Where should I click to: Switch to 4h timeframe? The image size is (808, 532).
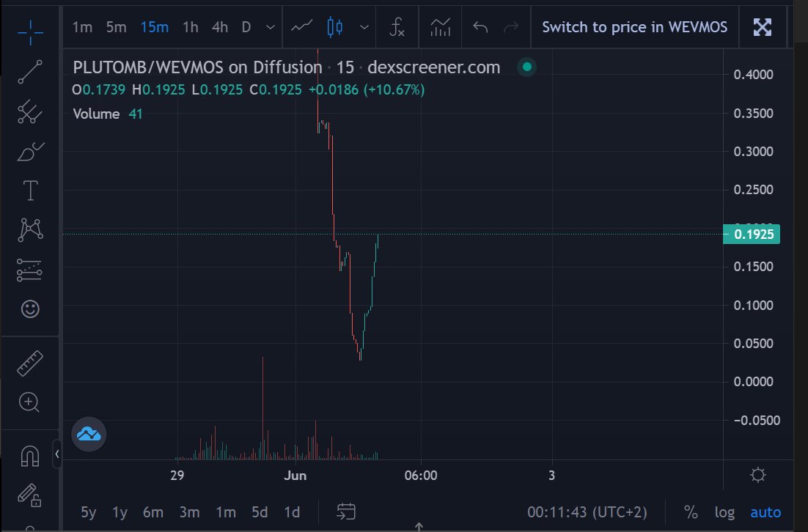pyautogui.click(x=219, y=27)
